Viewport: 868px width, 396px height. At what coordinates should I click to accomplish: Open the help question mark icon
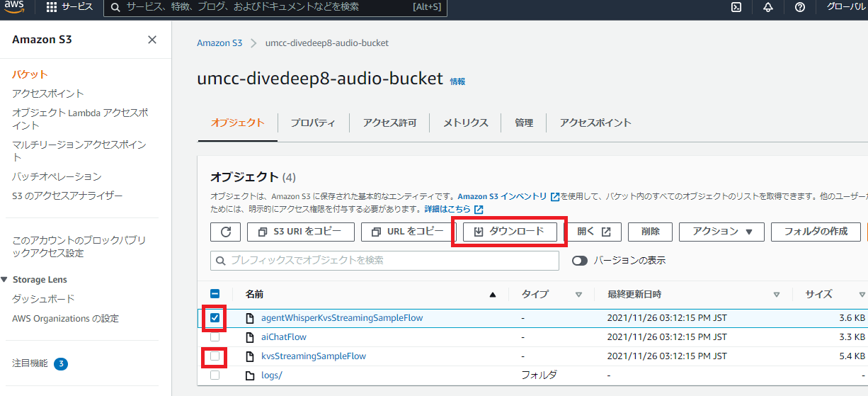[800, 7]
